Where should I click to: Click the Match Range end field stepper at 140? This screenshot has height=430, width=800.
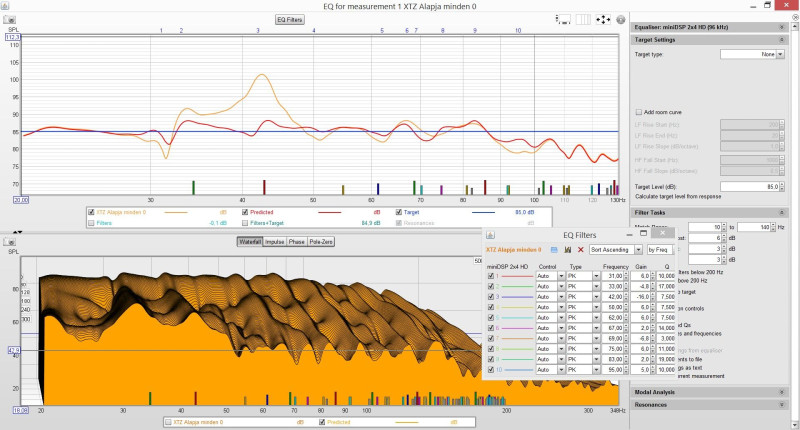point(774,227)
